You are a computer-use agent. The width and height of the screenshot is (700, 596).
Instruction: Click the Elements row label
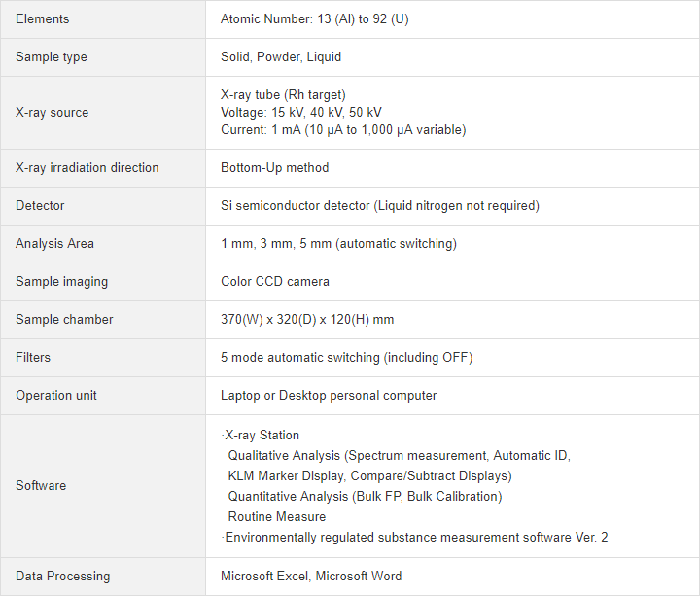click(43, 19)
